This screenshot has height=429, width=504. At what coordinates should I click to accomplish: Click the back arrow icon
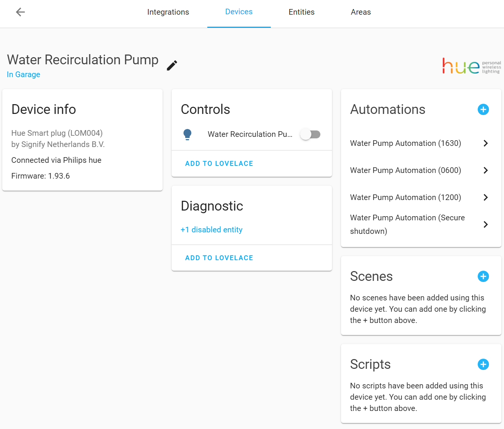coord(20,12)
